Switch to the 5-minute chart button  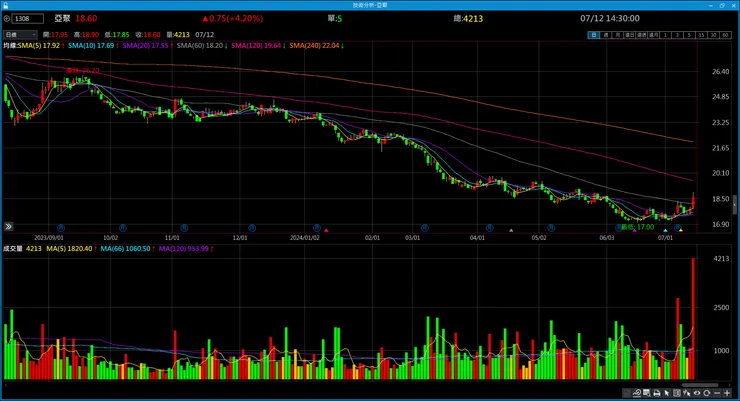(x=689, y=35)
